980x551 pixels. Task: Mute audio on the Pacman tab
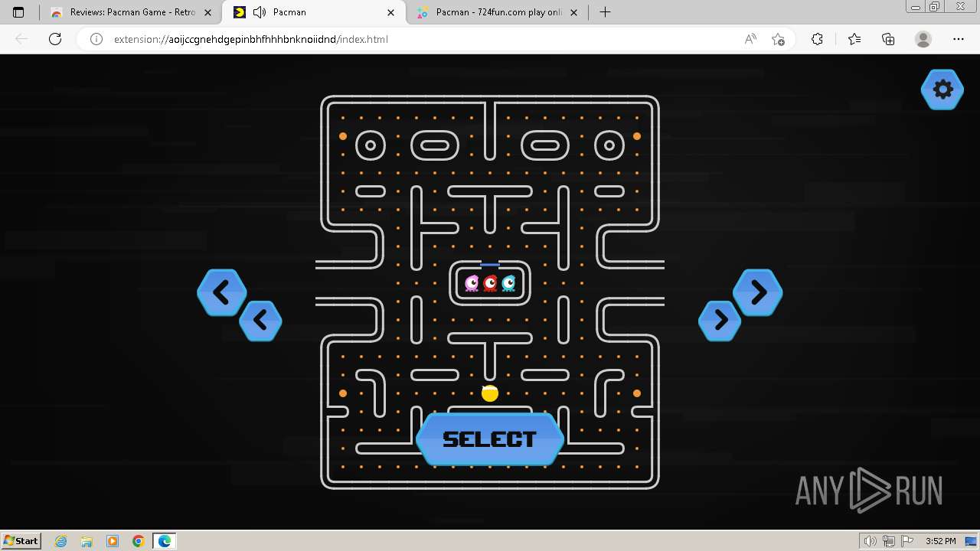tap(260, 12)
